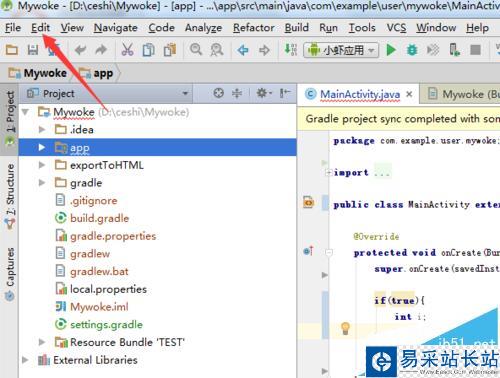
Task: Expand the .idea folder arrow
Action: 42,129
